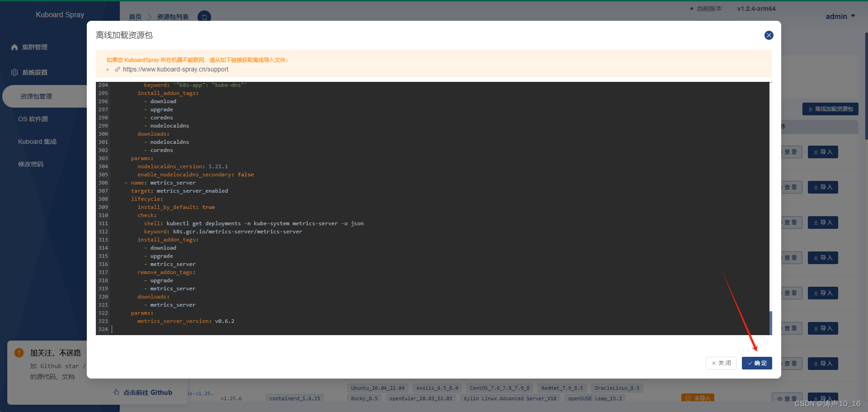The width and height of the screenshot is (868, 412).
Task: Click the v1.2.4-arm64 version label
Action: coord(756,9)
